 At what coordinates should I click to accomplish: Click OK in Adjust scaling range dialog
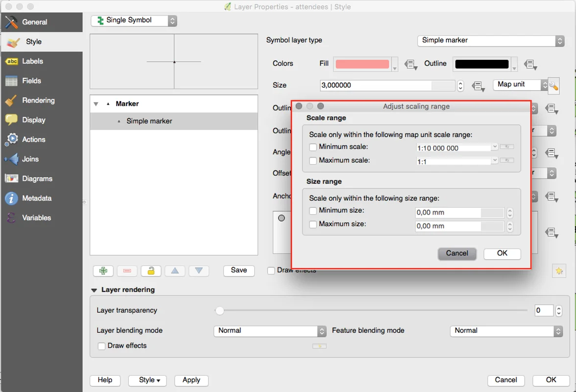tap(502, 253)
